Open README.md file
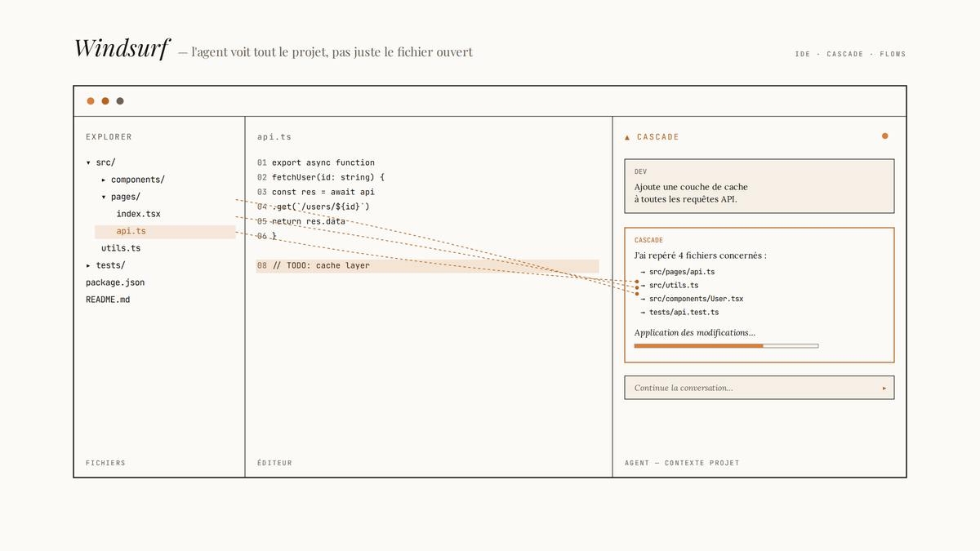 (108, 300)
